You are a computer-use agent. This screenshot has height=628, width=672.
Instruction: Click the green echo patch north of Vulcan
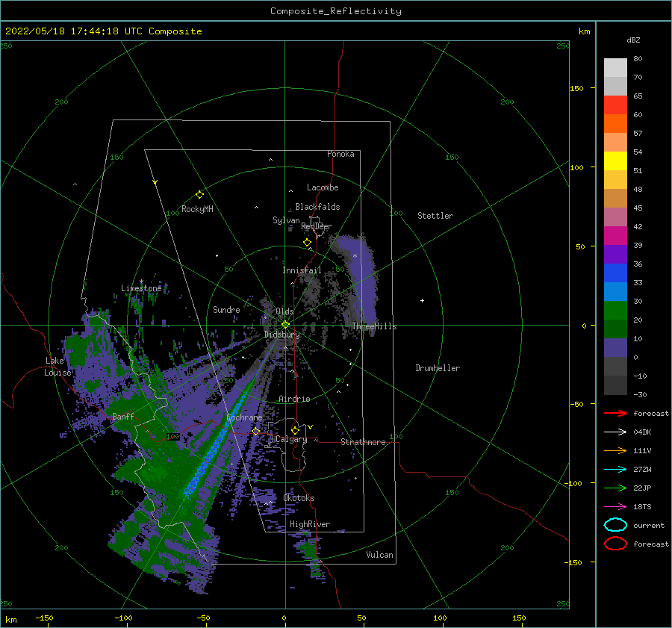pos(309,550)
